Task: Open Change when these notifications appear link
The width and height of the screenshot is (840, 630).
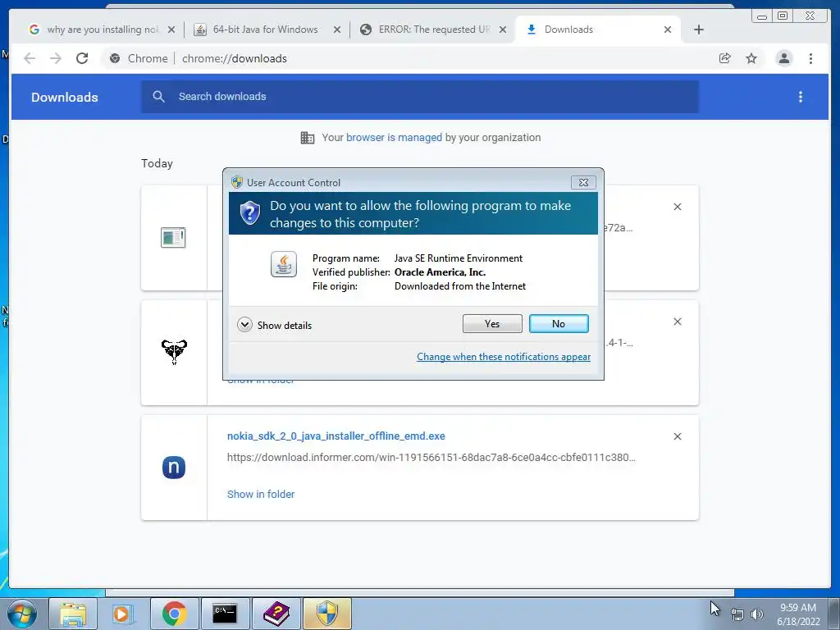Action: pos(504,357)
